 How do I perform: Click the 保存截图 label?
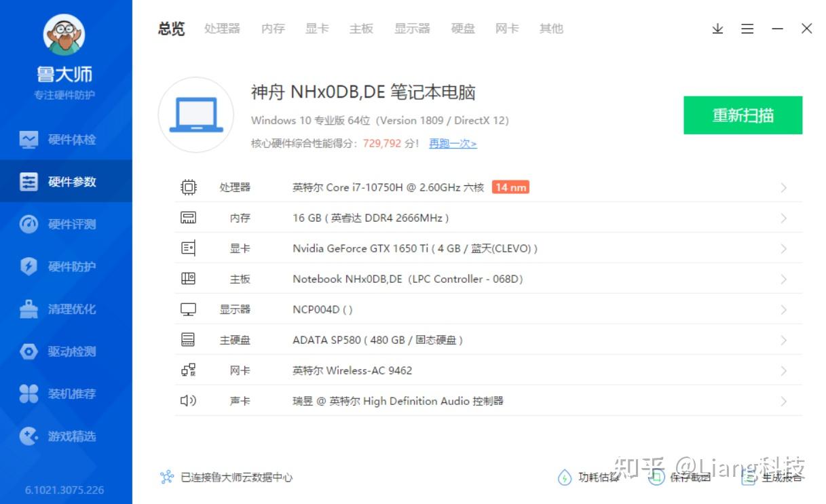click(x=690, y=478)
